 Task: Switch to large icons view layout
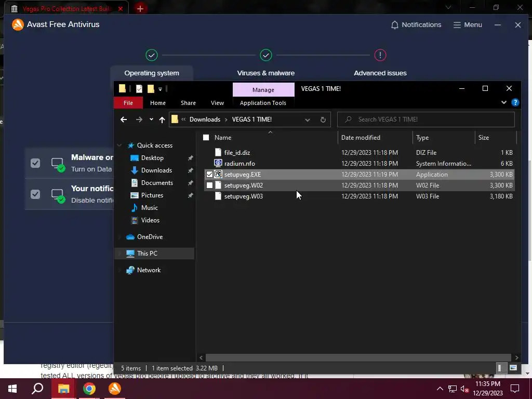(513, 368)
